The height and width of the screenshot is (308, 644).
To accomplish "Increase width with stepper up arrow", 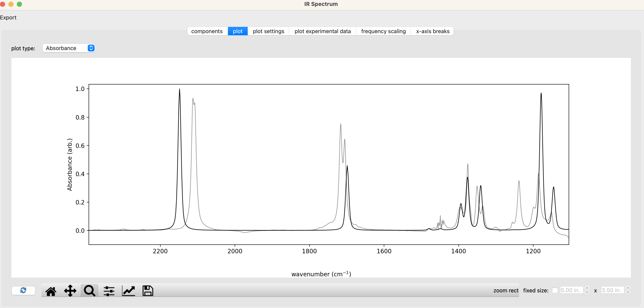I will 587,288.
